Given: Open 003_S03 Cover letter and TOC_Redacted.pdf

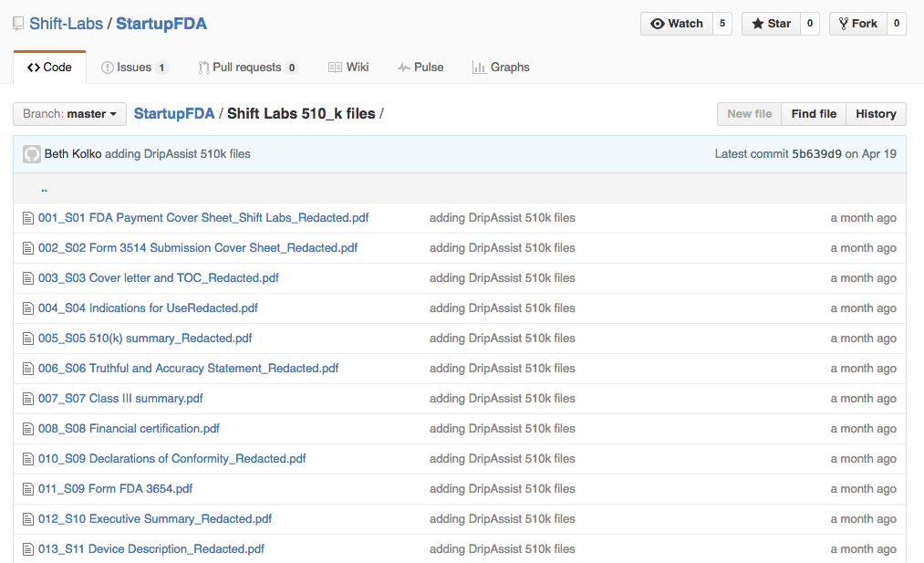Looking at the screenshot, I should tap(159, 278).
